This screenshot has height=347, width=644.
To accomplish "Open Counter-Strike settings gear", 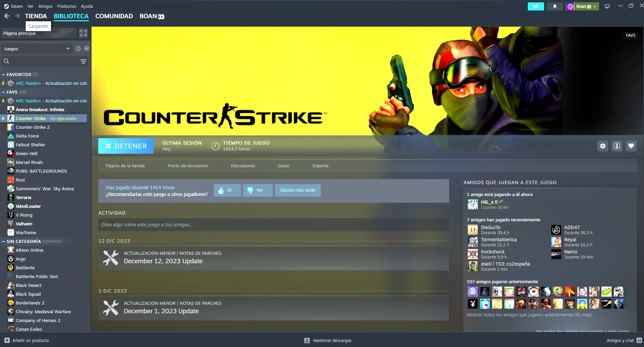I will (603, 146).
